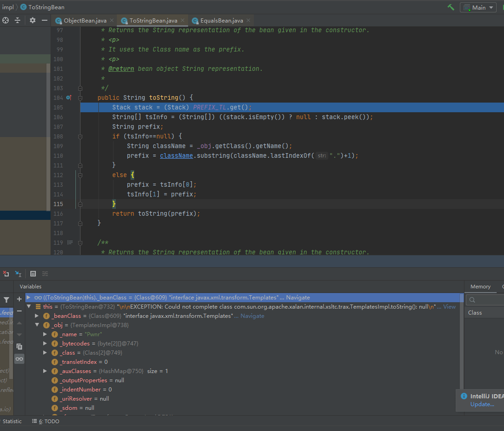Fold the else block at line 112
This screenshot has height=431, width=504.
[80, 175]
